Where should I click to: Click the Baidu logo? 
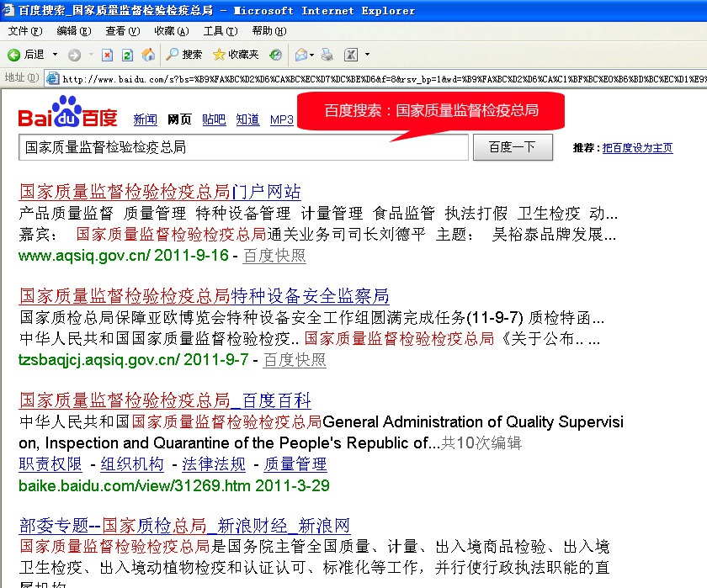click(x=68, y=114)
